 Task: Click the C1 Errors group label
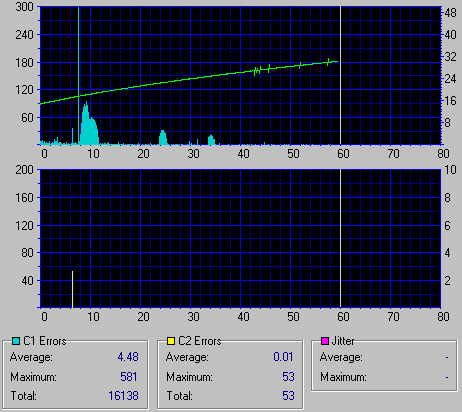pyautogui.click(x=45, y=341)
